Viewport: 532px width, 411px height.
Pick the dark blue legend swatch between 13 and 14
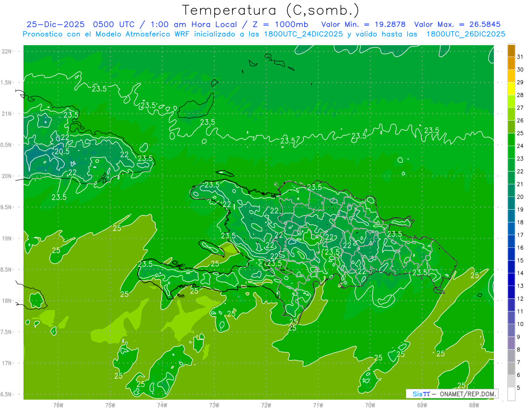pyautogui.click(x=511, y=279)
